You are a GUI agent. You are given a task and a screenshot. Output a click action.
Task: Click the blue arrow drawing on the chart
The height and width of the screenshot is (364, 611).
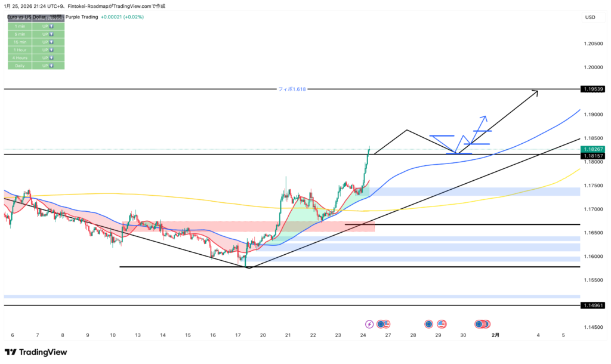click(x=481, y=122)
